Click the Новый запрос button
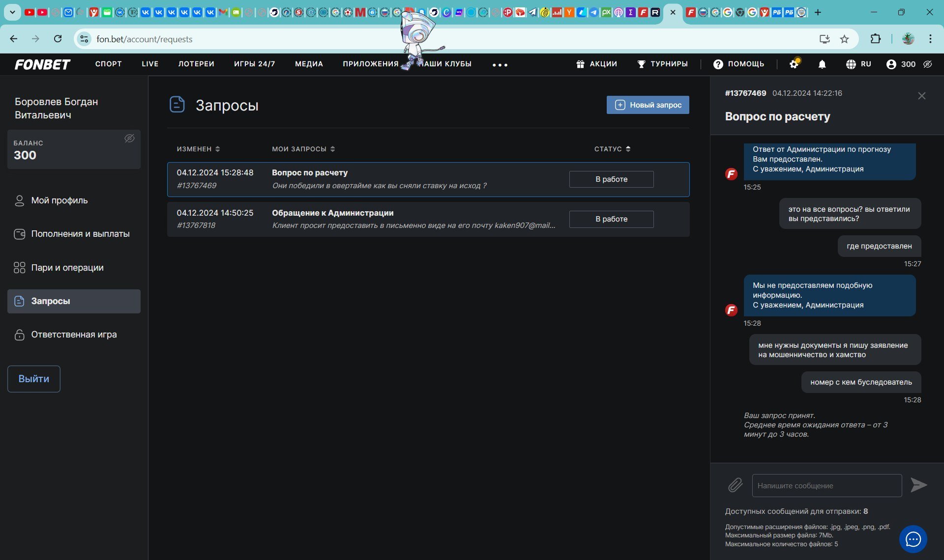 tap(648, 105)
